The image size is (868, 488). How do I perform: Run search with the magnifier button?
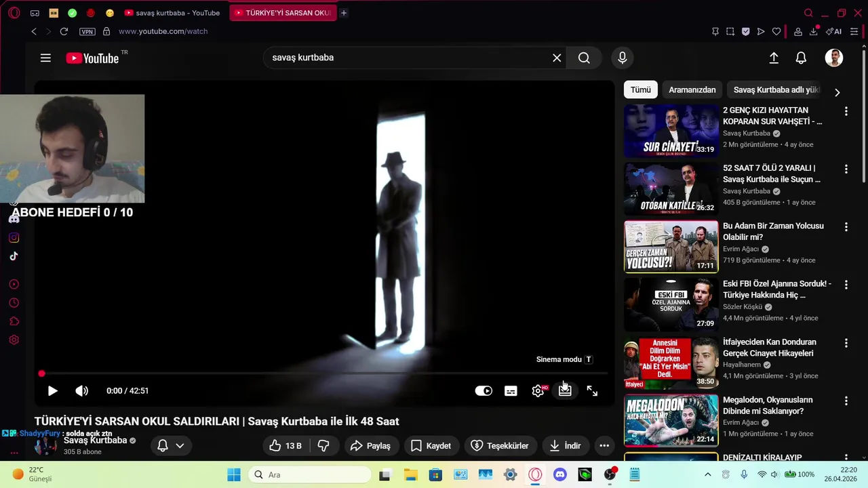[584, 58]
